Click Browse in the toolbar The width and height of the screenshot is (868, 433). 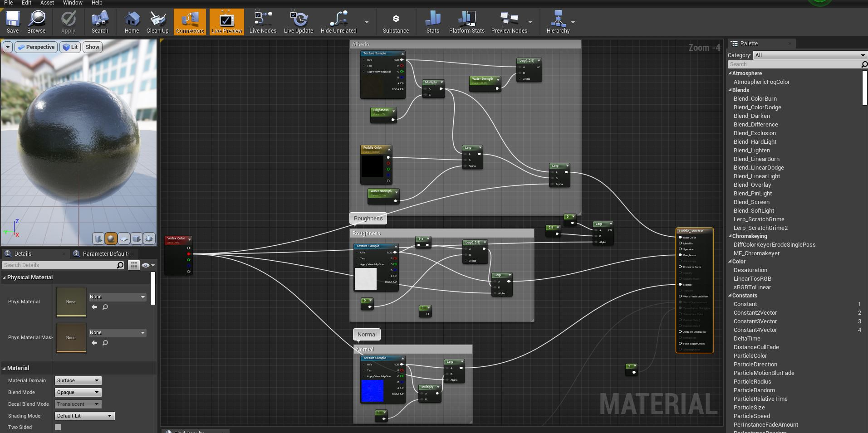[36, 22]
